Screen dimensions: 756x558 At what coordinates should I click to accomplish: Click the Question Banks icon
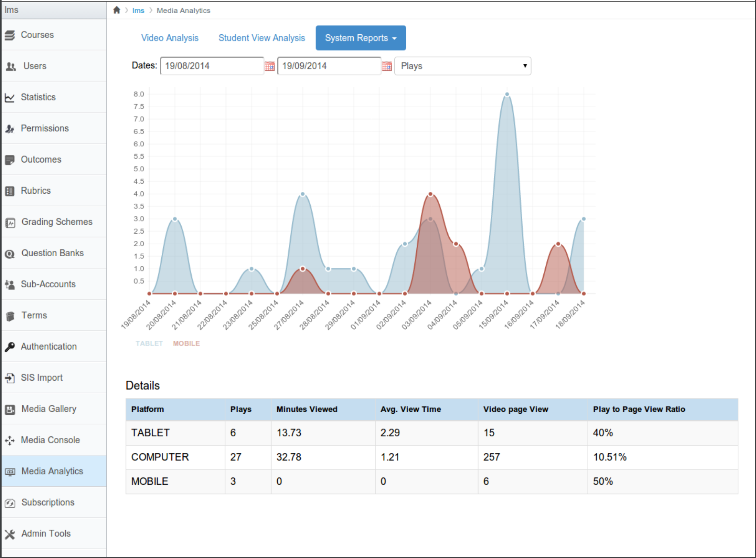(10, 253)
